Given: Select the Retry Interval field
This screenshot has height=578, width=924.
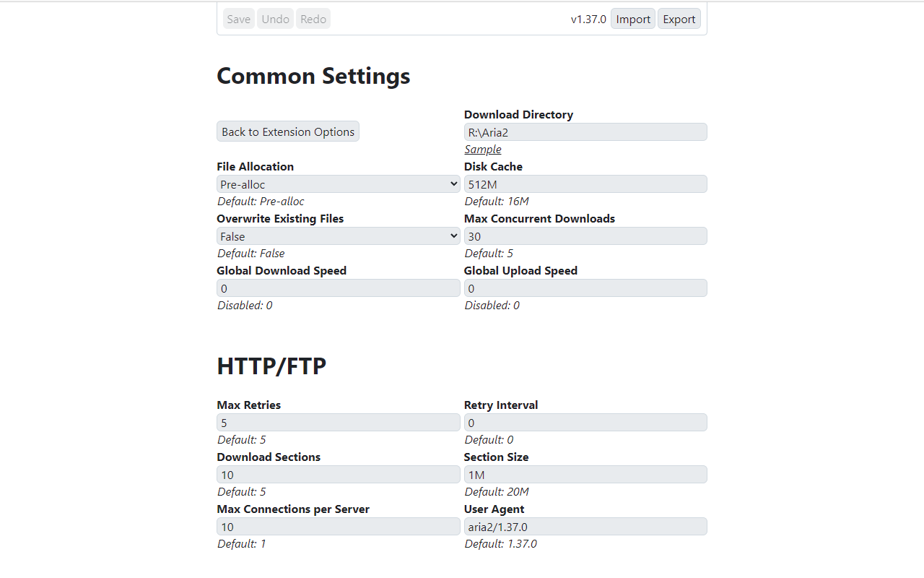Looking at the screenshot, I should click(x=585, y=423).
